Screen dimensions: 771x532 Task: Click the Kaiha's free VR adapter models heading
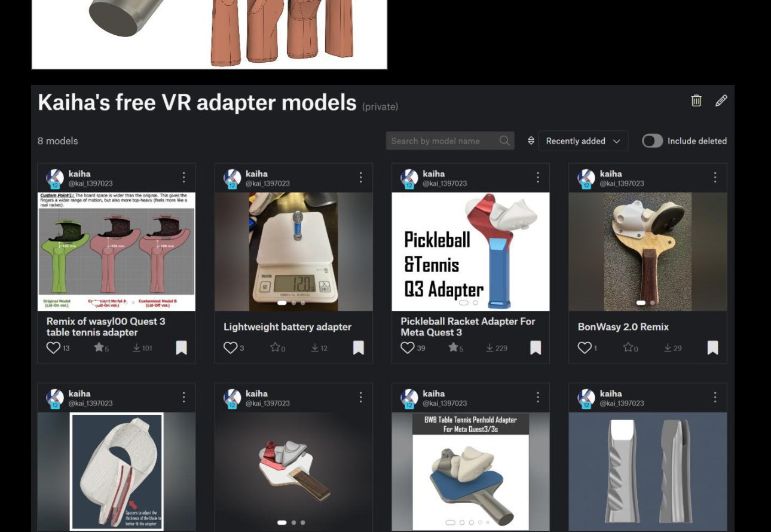197,102
